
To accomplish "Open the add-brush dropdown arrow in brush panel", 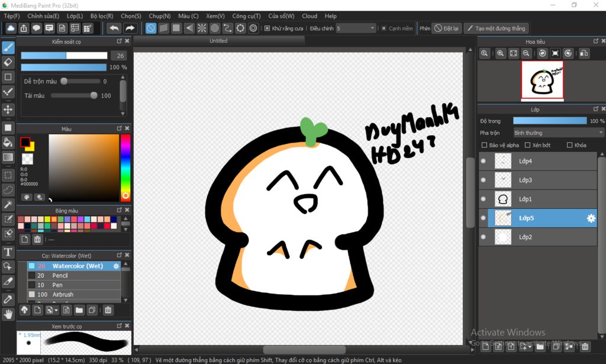I will [56, 310].
